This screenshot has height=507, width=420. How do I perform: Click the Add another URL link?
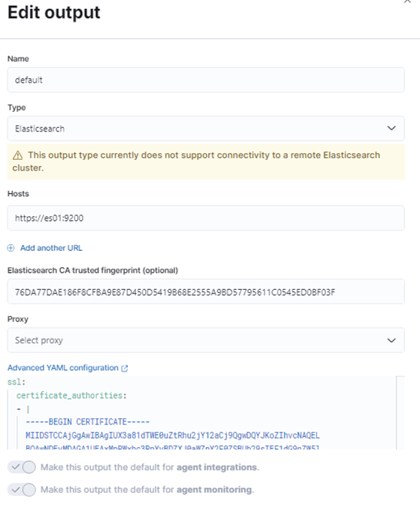[51, 248]
